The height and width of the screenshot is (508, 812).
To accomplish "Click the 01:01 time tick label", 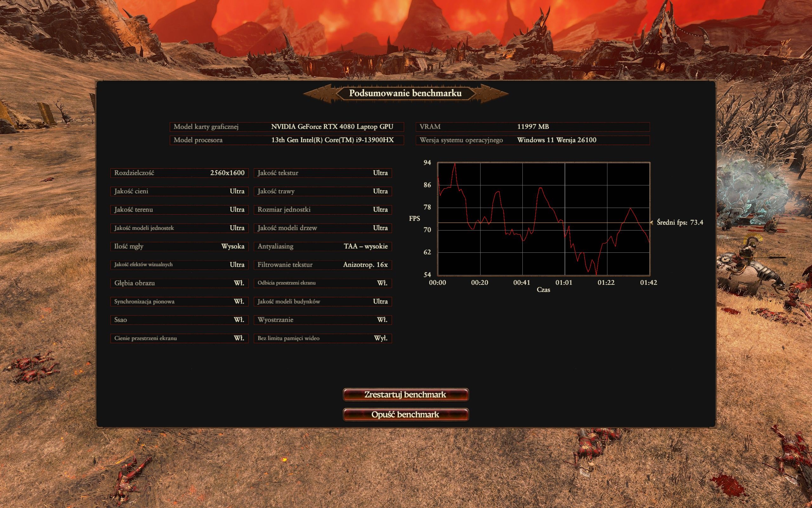I will click(564, 283).
